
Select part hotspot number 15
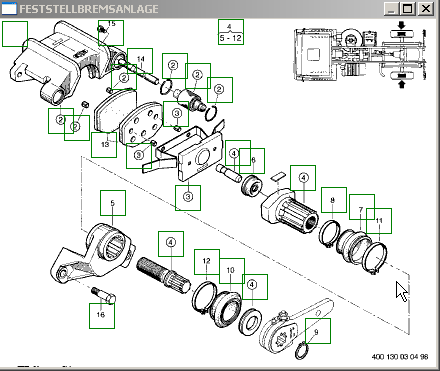pyautogui.click(x=111, y=33)
